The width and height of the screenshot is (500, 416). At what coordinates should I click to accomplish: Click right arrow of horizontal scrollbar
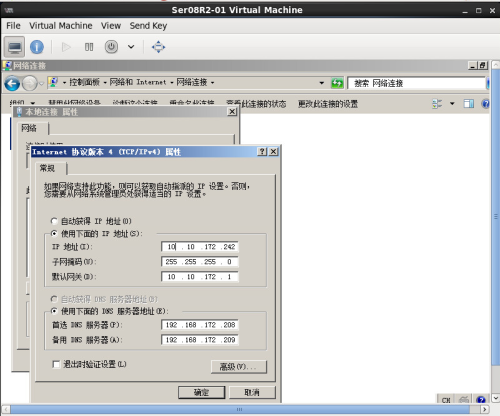pyautogui.click(x=485, y=409)
